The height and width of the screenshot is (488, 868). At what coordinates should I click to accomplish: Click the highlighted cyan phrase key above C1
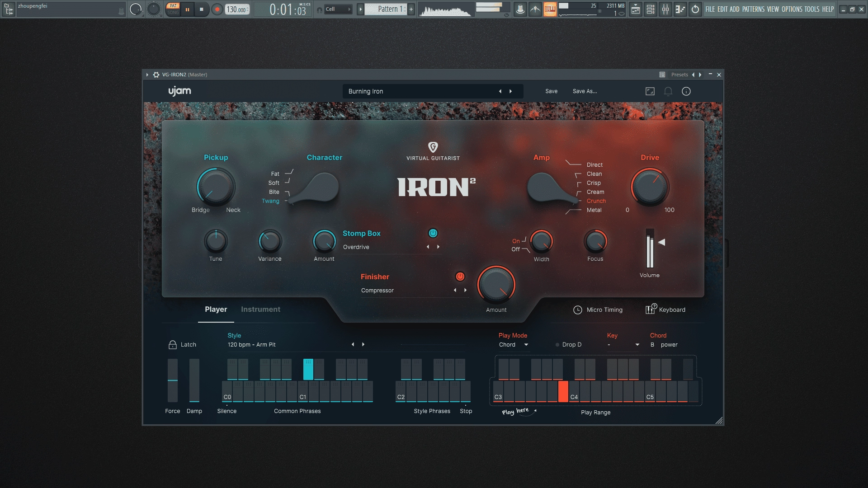tap(308, 369)
